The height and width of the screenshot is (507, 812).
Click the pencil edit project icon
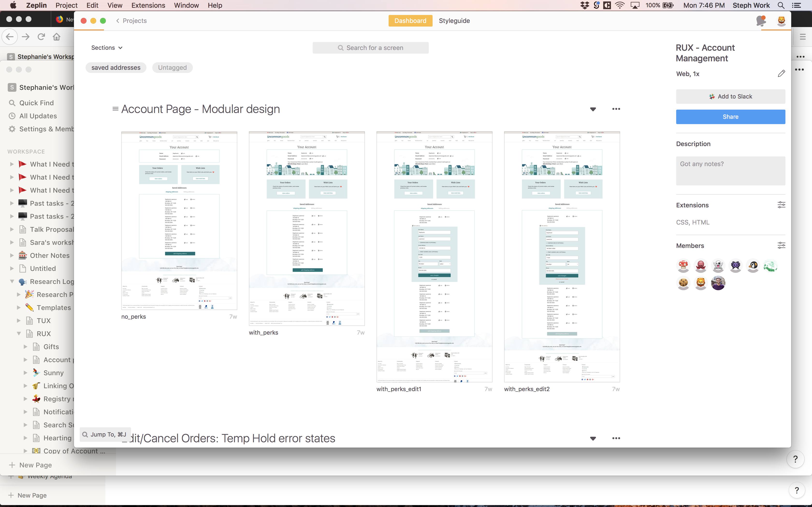click(x=781, y=74)
